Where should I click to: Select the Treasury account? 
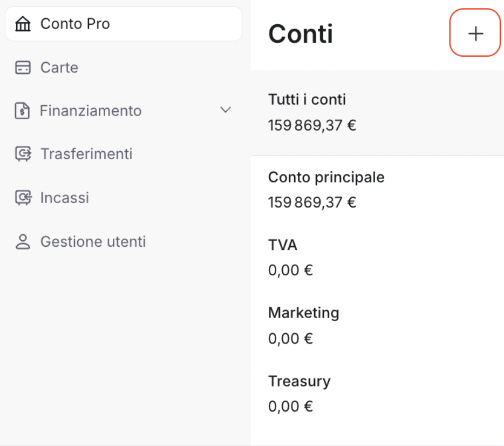click(377, 394)
